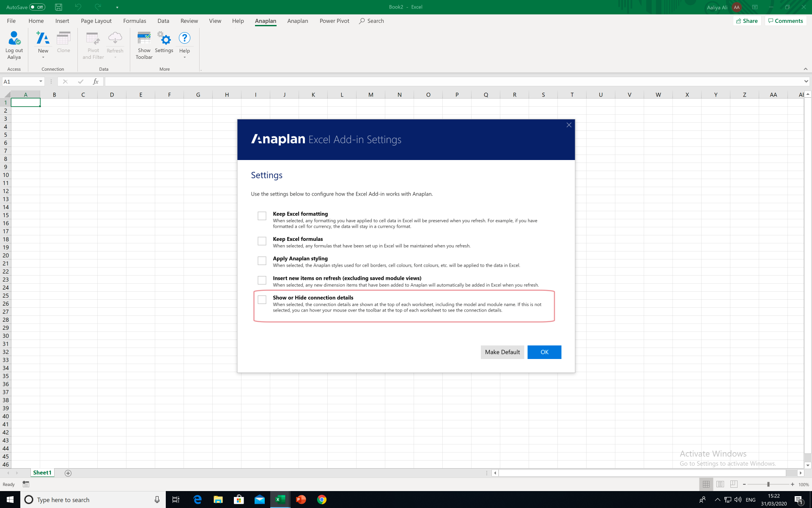This screenshot has width=812, height=508.
Task: Open File Explorer from taskbar
Action: [218, 500]
